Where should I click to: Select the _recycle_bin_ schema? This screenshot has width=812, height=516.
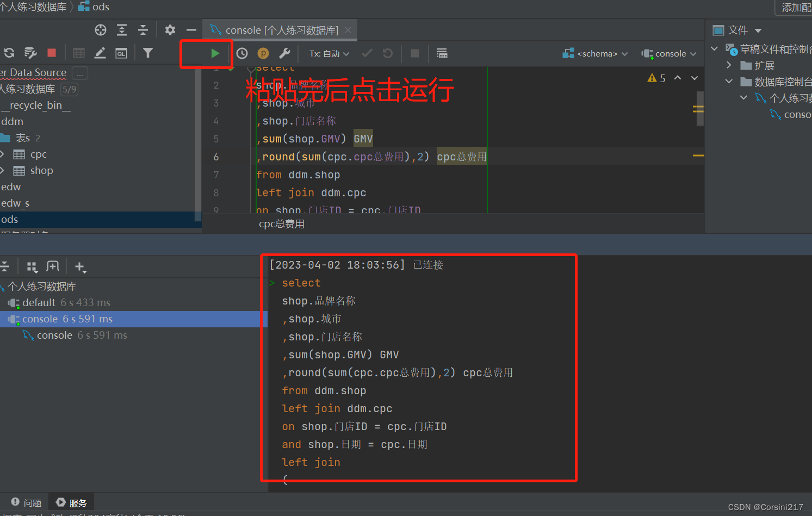pos(36,105)
